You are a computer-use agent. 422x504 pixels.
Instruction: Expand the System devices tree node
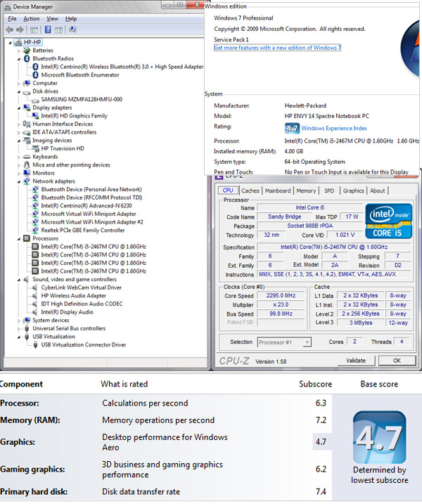(19, 321)
